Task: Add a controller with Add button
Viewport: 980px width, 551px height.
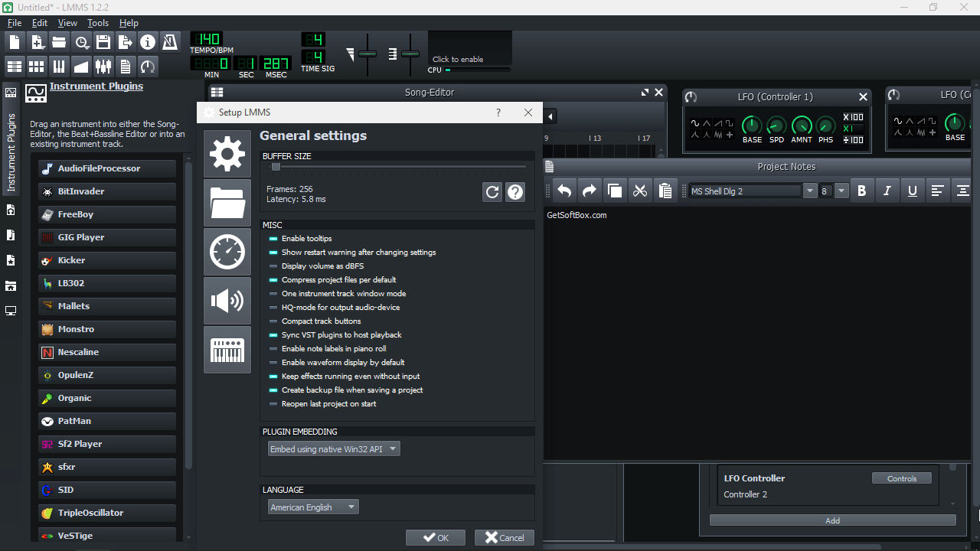Action: click(x=833, y=520)
